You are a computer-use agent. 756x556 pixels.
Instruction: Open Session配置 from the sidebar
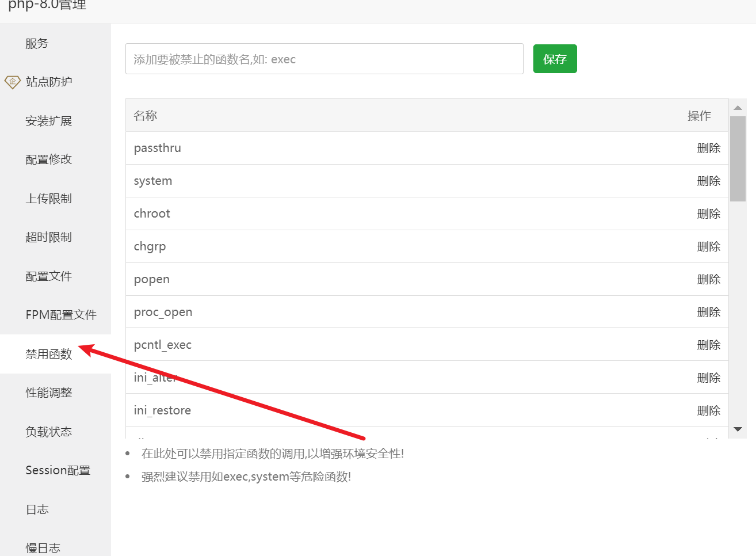[x=58, y=470]
